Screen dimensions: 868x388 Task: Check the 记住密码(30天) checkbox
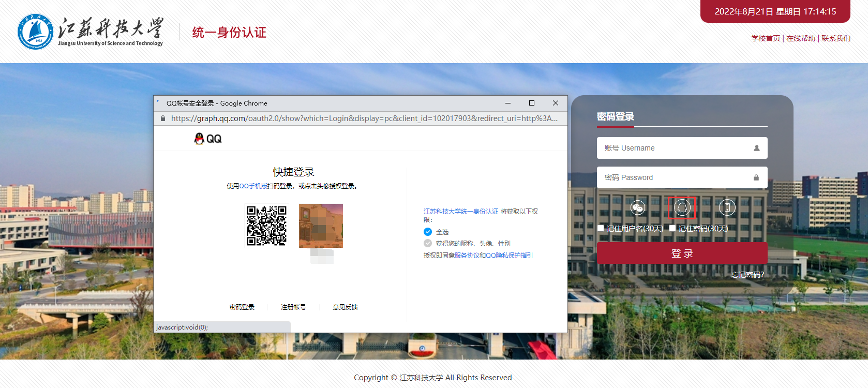pyautogui.click(x=672, y=228)
